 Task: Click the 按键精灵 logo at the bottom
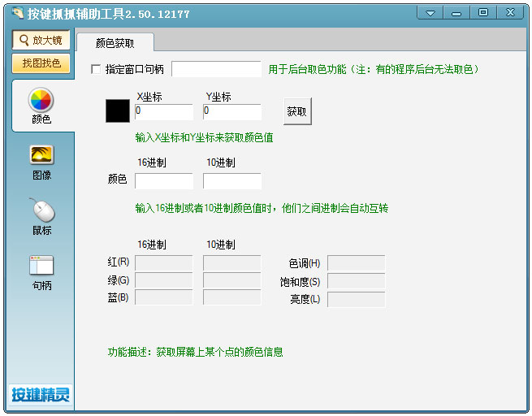coord(41,395)
